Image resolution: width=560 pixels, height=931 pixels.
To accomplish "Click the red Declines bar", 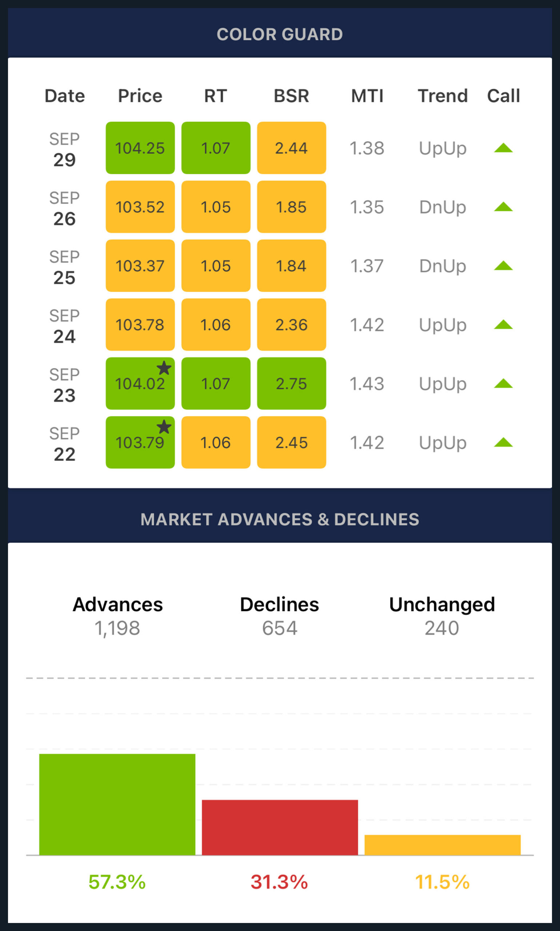I will pyautogui.click(x=280, y=827).
